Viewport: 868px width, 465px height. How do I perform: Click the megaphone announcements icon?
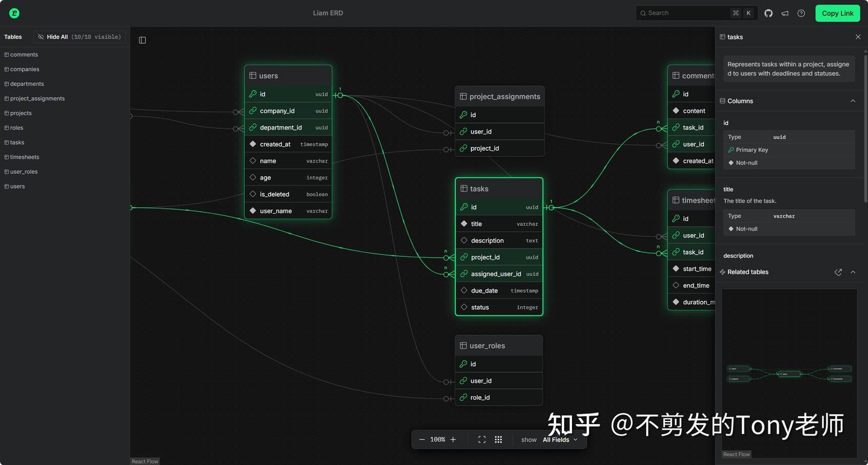pyautogui.click(x=785, y=13)
